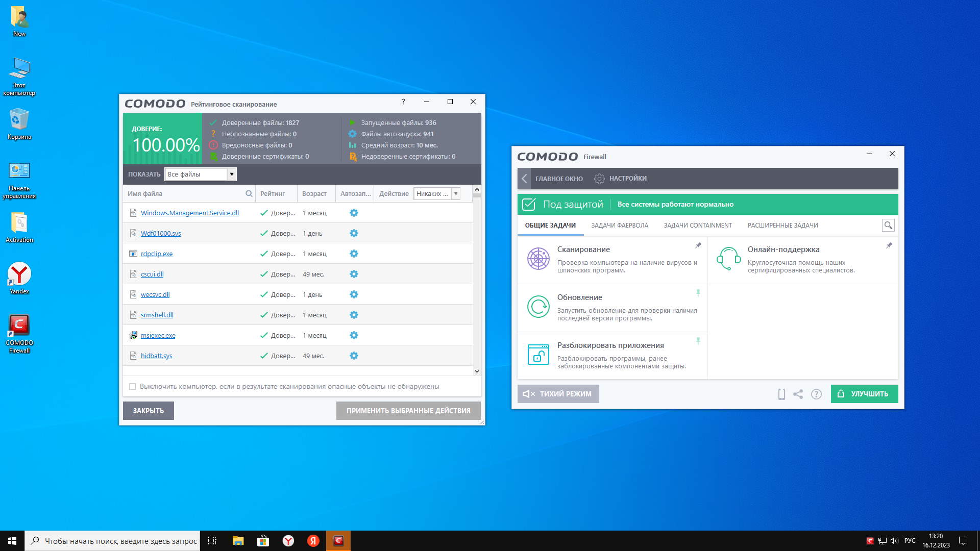Image resolution: width=980 pixels, height=551 pixels.
Task: Click the Online Support headset icon
Action: (728, 259)
